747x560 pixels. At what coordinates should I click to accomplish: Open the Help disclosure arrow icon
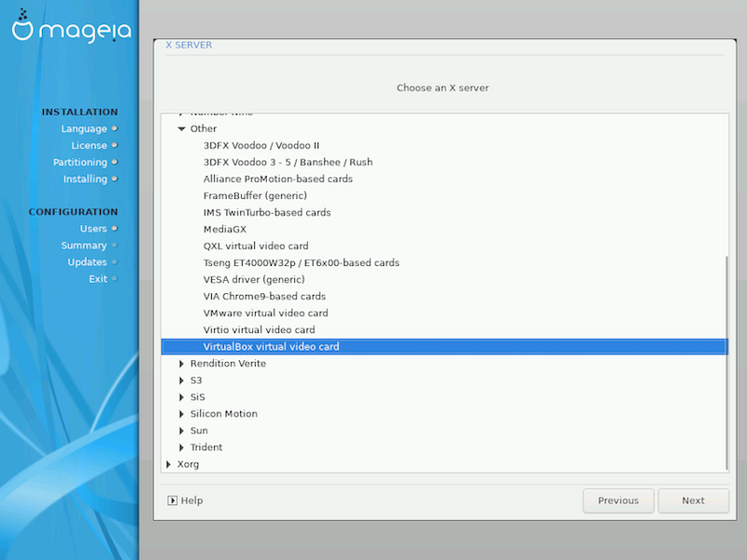point(173,500)
